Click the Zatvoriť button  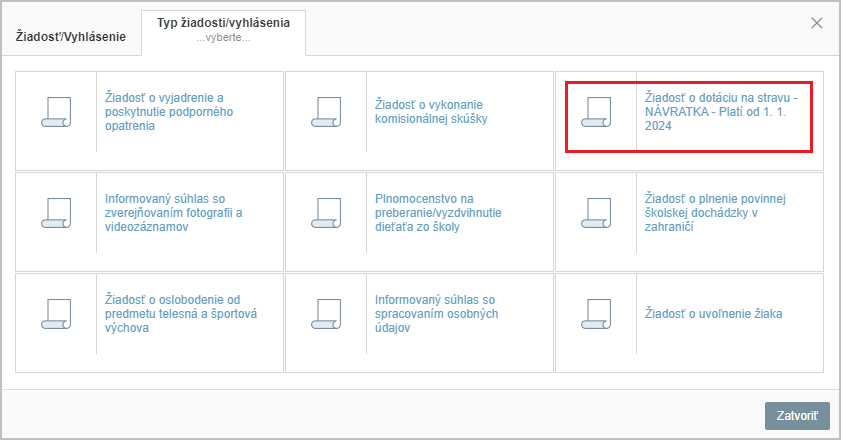797,416
